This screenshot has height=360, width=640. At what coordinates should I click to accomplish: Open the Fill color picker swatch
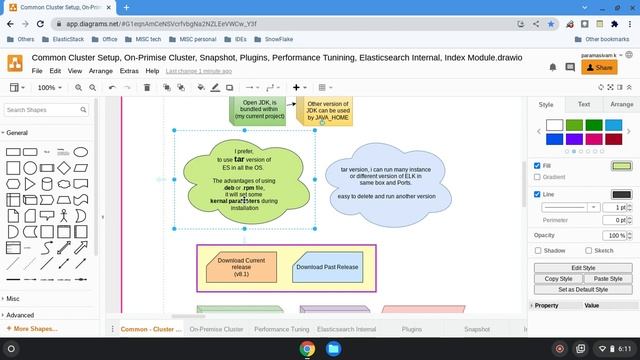point(622,166)
